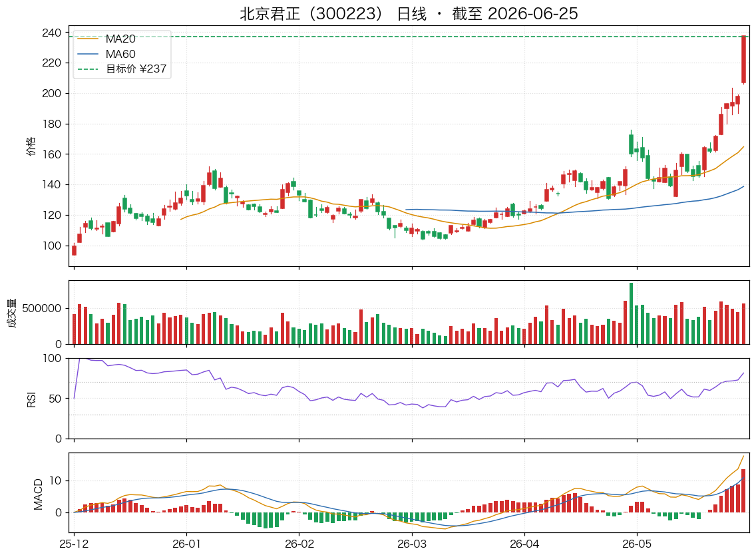
Task: Click the 价格 y-axis label
Action: 31,146
